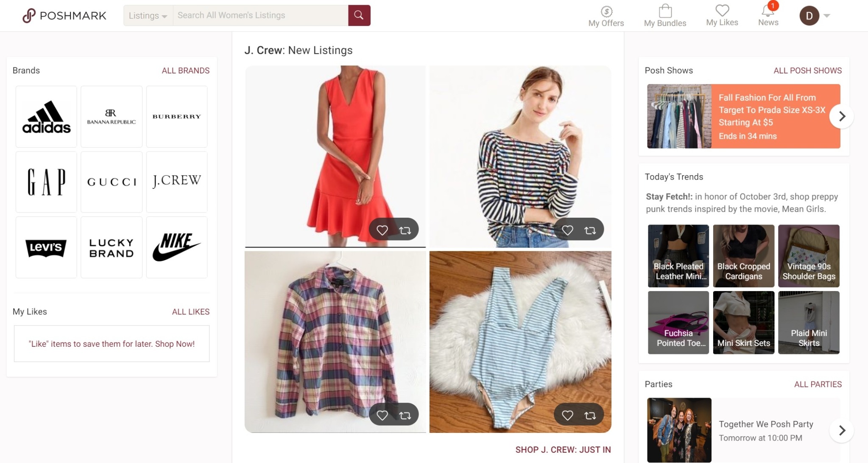
Task: Show next Posh Show with arrow
Action: [x=842, y=116]
